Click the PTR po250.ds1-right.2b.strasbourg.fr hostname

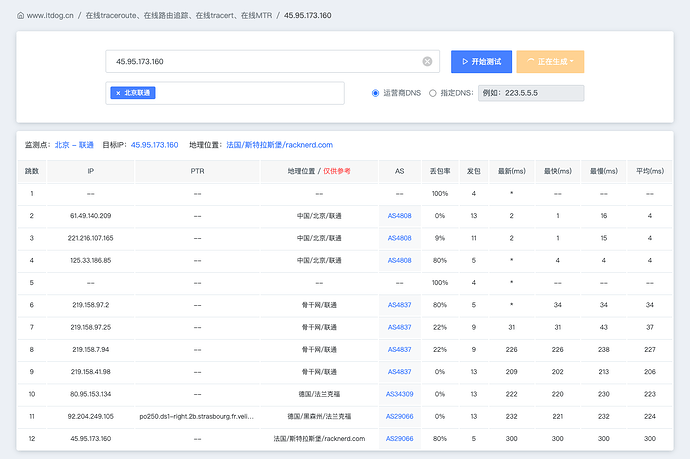[x=197, y=416]
